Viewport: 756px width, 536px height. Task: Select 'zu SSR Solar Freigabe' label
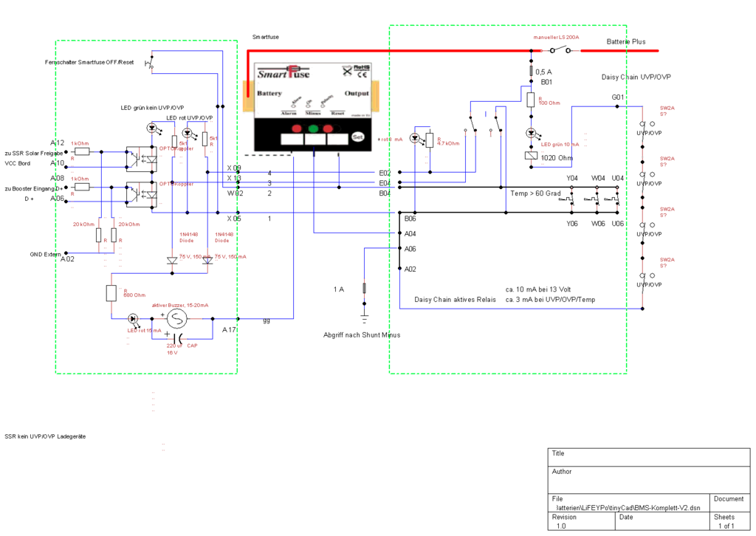[x=34, y=154]
